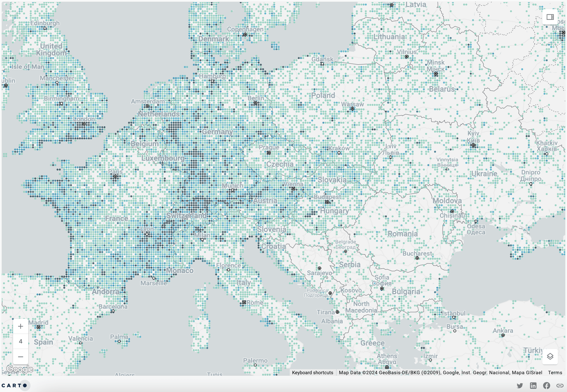Click the CARTO logo
567x392 pixels.
pyautogui.click(x=14, y=385)
